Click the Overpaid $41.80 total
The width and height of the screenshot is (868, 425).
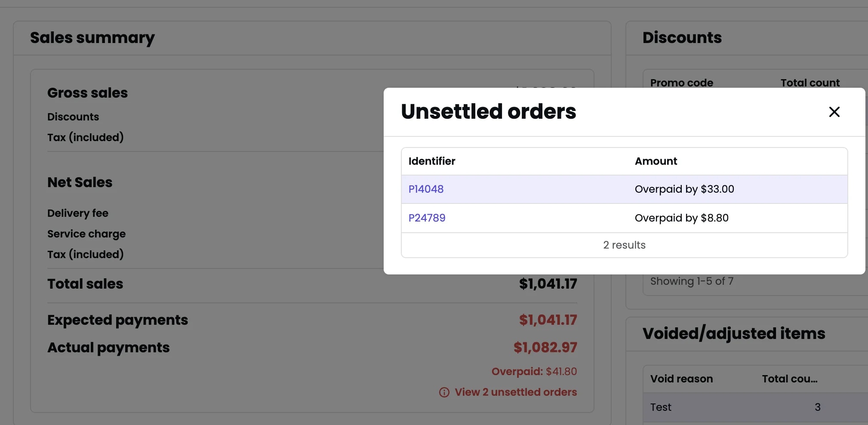click(x=534, y=371)
